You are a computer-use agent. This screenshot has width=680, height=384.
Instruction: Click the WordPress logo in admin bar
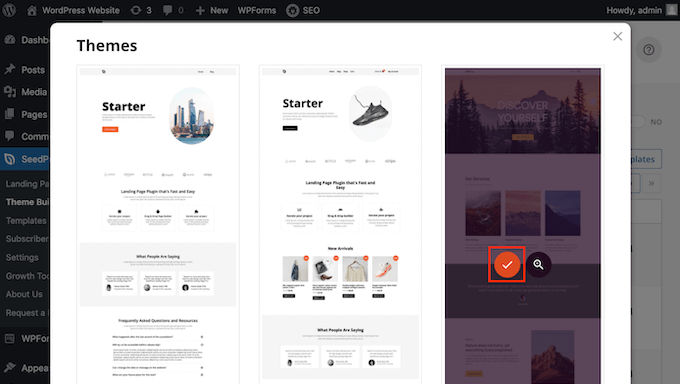9,10
